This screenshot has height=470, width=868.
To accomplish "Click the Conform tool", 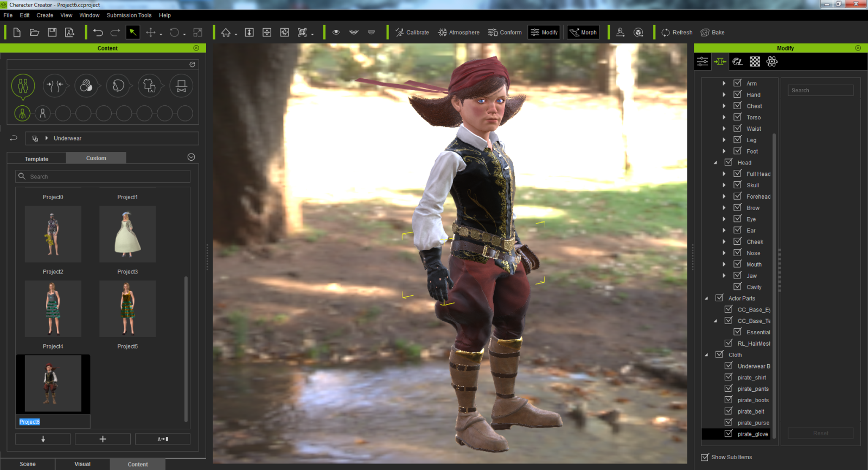I will click(x=505, y=33).
